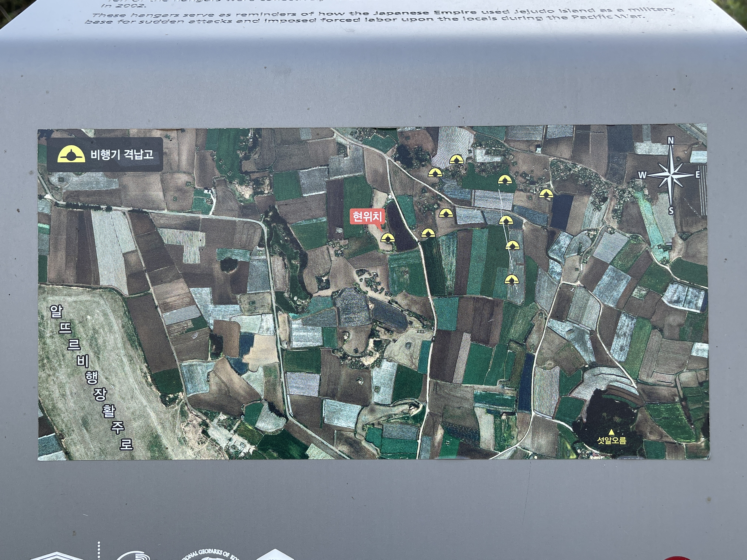Click the southernmost hangar marker on the map
The width and height of the screenshot is (747, 560).
point(512,279)
